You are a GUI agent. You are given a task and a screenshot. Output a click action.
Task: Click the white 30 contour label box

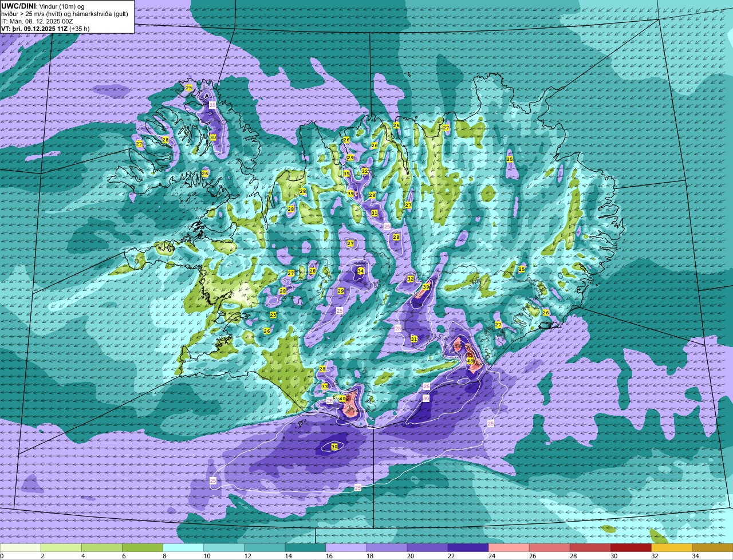pos(426,398)
